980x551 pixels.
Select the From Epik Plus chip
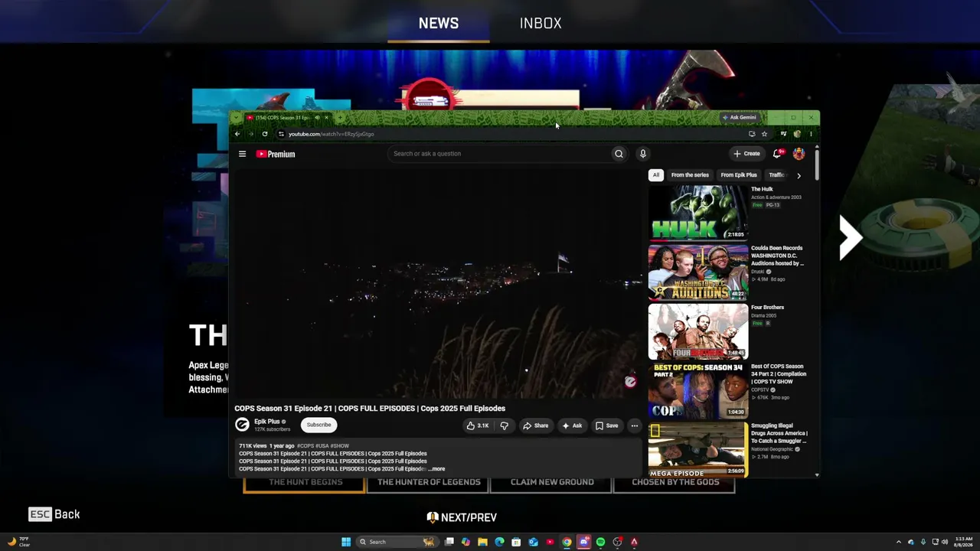pyautogui.click(x=739, y=175)
